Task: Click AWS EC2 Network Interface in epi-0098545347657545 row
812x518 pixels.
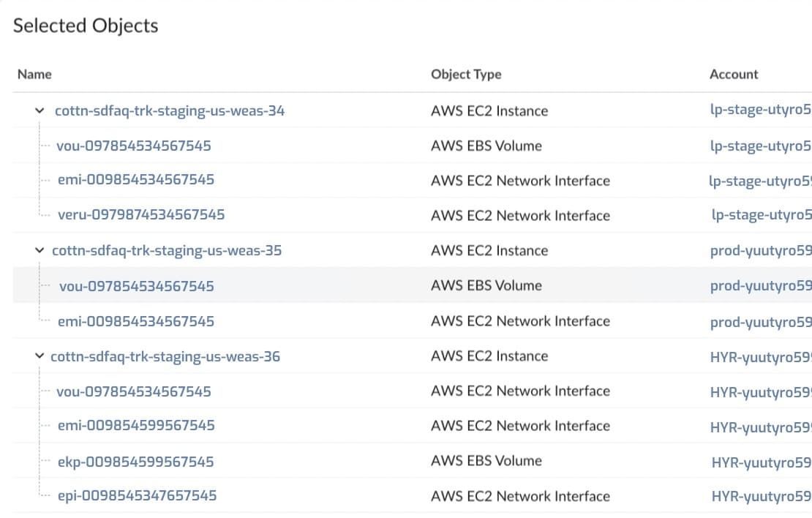Action: tap(520, 496)
